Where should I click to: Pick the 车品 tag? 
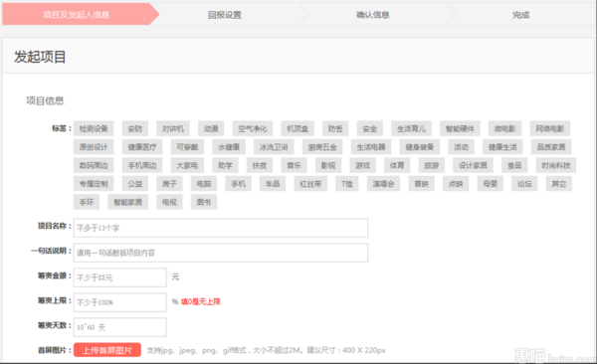click(x=273, y=184)
